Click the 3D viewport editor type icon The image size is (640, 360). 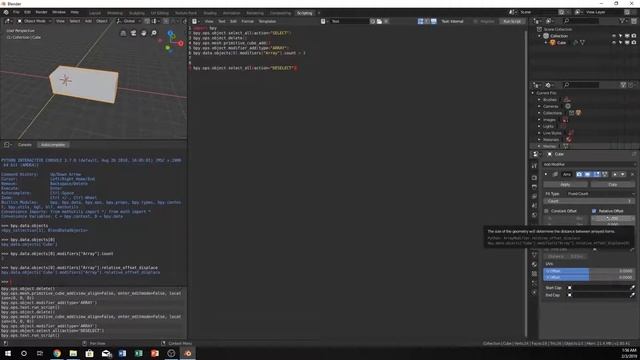pyautogui.click(x=8, y=21)
